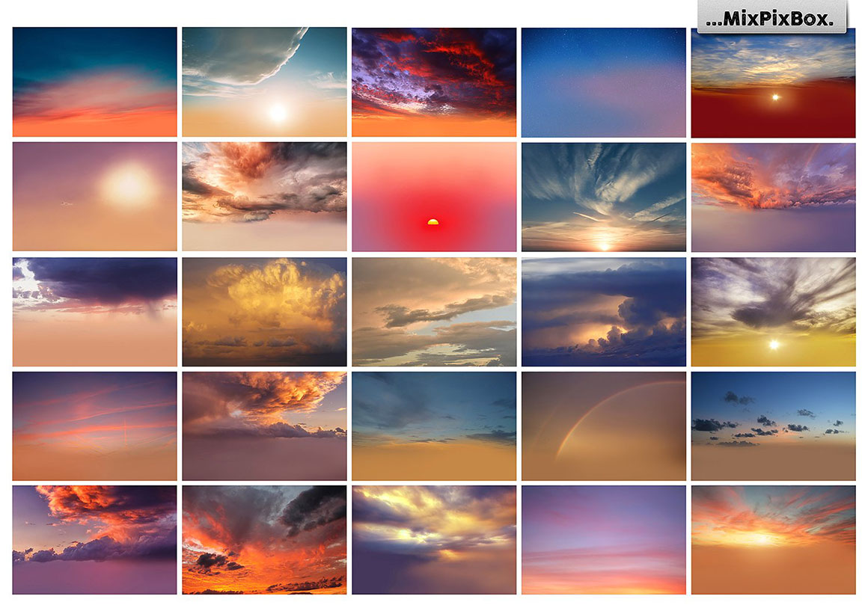Select the teal sky with pink cloud thumbnail
This screenshot has height=614, width=868.
[95, 82]
